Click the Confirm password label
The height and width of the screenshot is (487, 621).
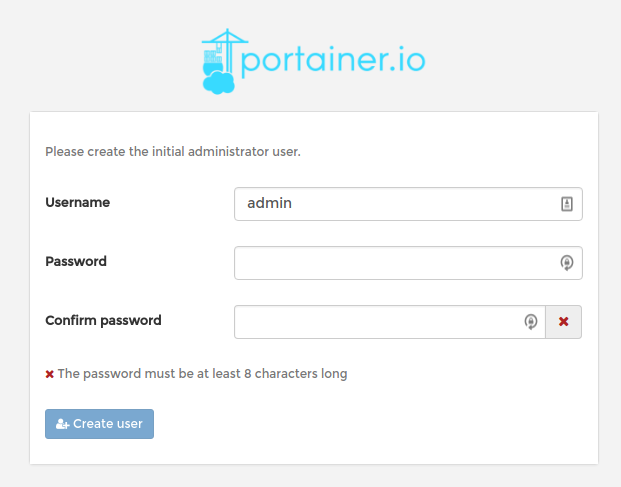[103, 321]
